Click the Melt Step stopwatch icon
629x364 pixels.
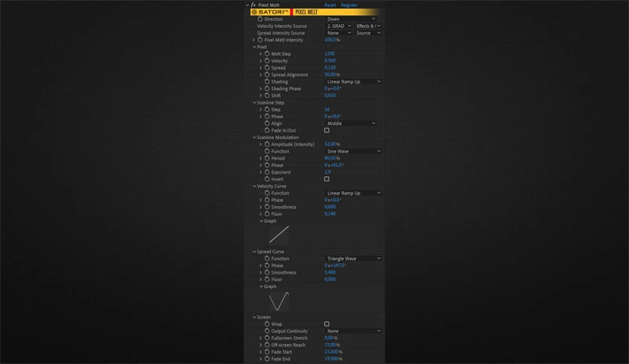click(x=267, y=53)
